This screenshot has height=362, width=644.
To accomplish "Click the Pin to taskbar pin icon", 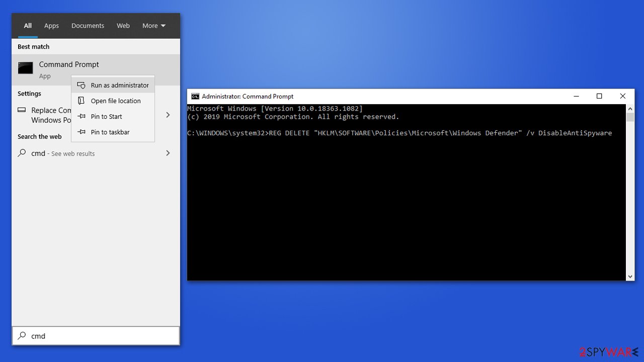I will pyautogui.click(x=81, y=132).
